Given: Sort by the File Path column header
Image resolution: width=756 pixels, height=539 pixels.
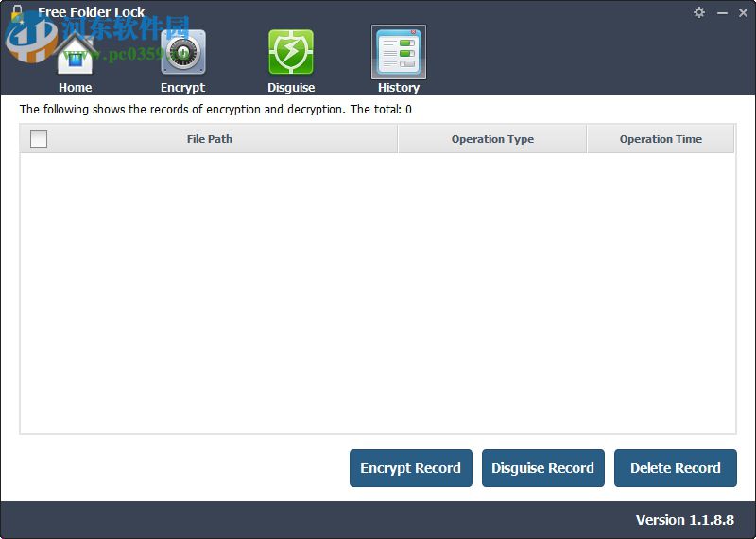Looking at the screenshot, I should [x=209, y=139].
